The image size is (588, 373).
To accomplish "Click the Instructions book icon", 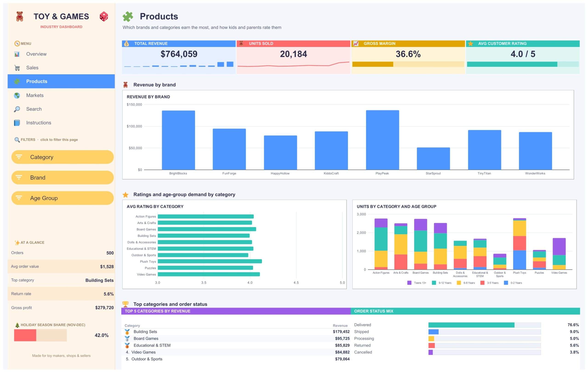I will point(17,123).
